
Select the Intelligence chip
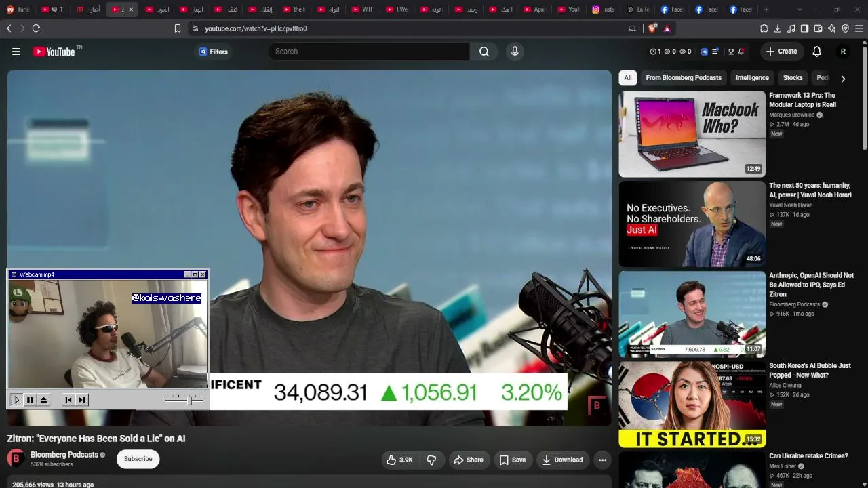click(752, 78)
